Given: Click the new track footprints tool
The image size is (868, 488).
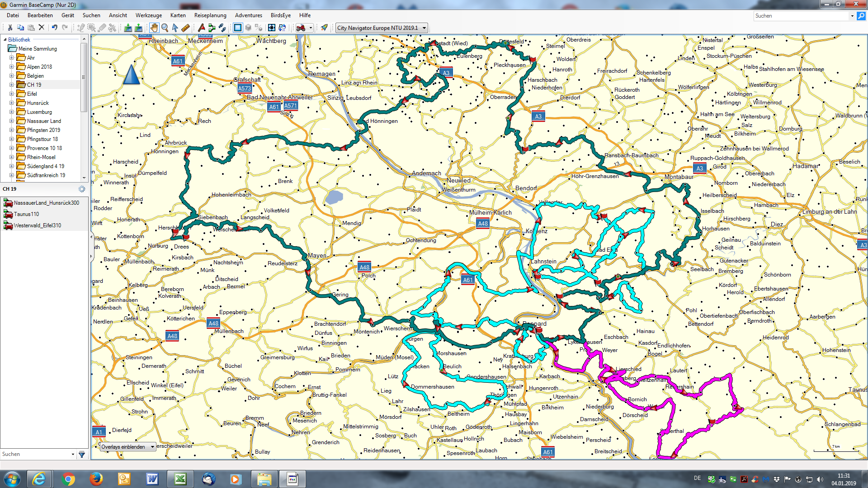Looking at the screenshot, I should coord(222,28).
